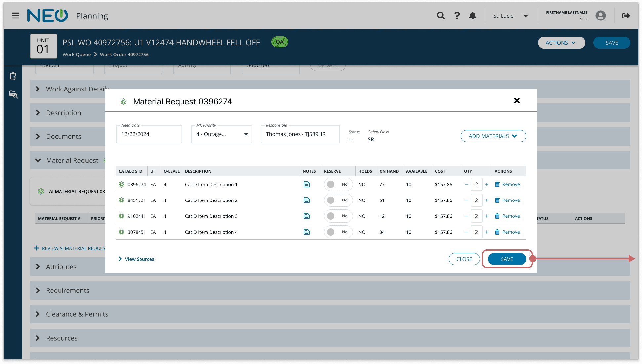Enable Reserve for catalog 8451721

click(338, 200)
